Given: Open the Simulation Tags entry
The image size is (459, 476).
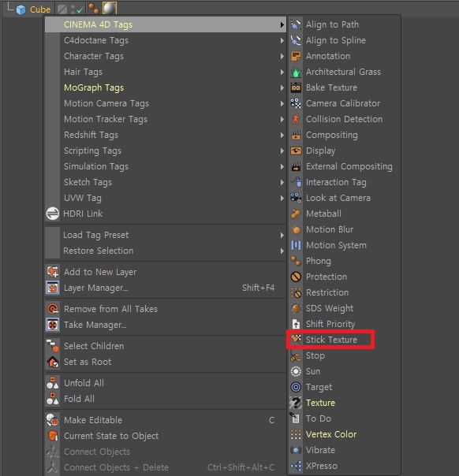Looking at the screenshot, I should pyautogui.click(x=166, y=166).
